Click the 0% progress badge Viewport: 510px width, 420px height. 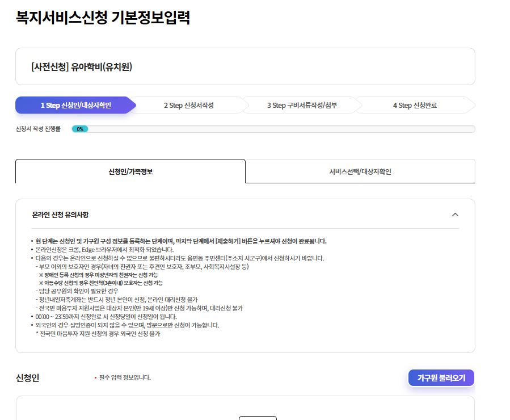point(80,129)
